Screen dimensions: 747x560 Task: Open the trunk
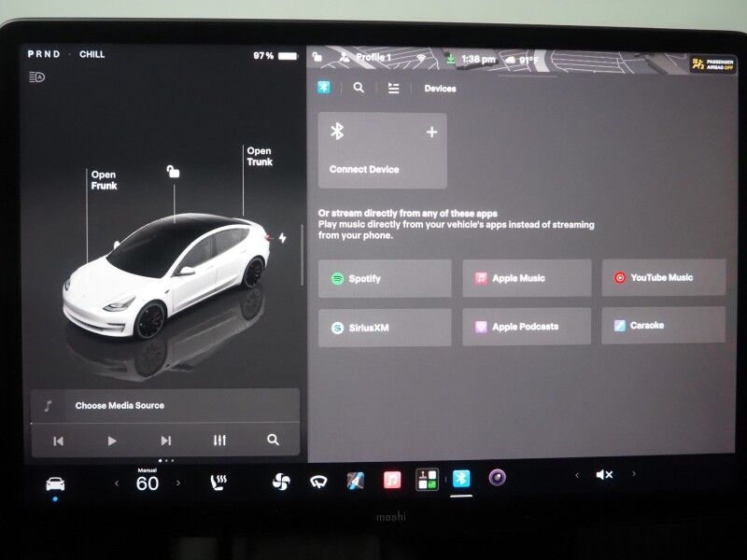260,156
